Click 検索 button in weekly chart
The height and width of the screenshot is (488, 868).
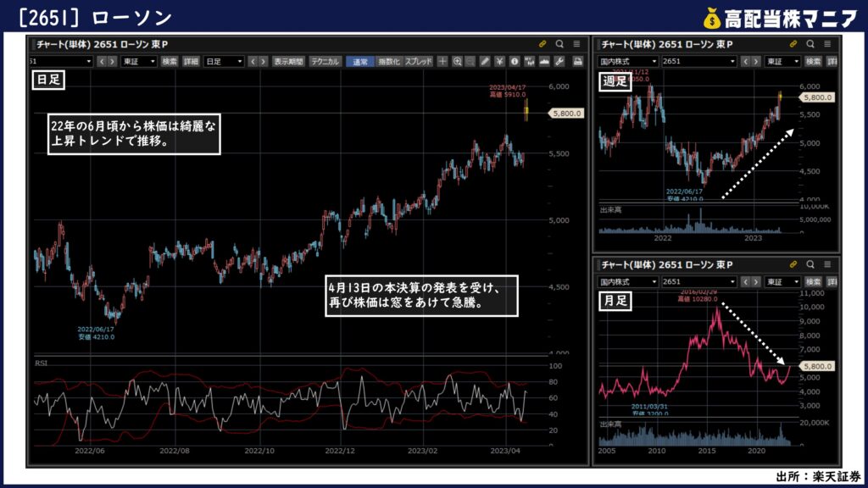[x=813, y=61]
